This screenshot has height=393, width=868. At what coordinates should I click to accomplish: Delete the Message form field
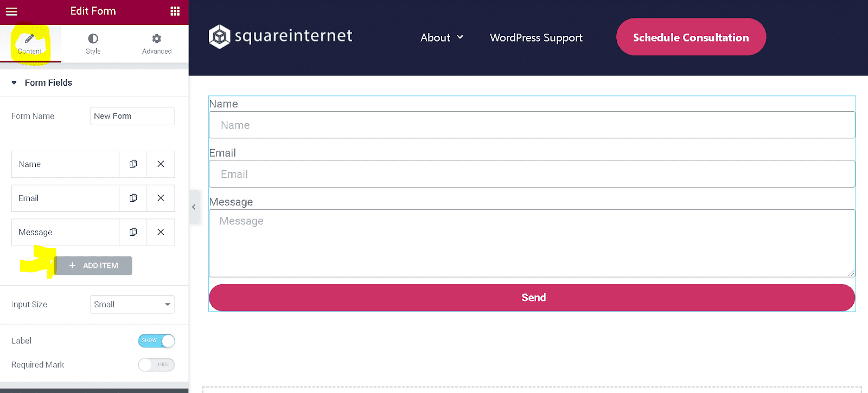point(161,232)
